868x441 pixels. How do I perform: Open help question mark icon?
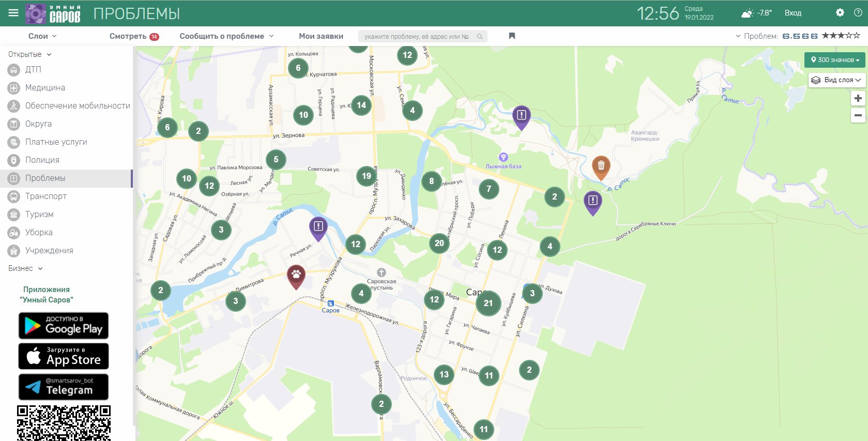(x=858, y=13)
